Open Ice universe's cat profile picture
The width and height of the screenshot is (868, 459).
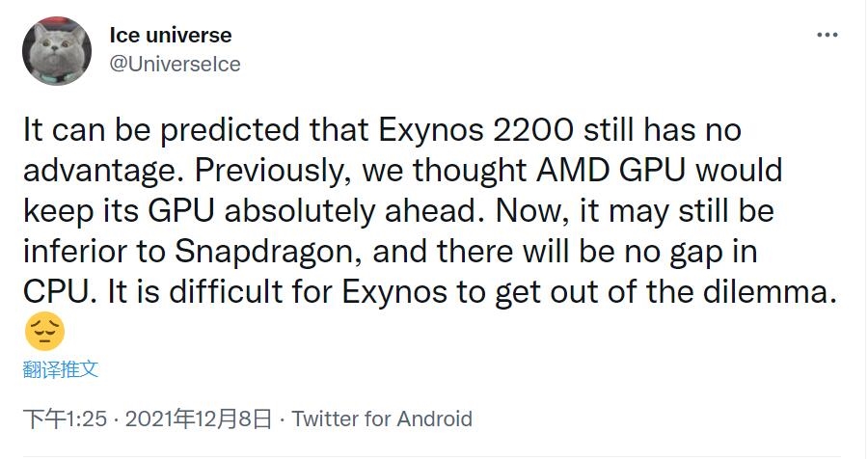pyautogui.click(x=57, y=50)
